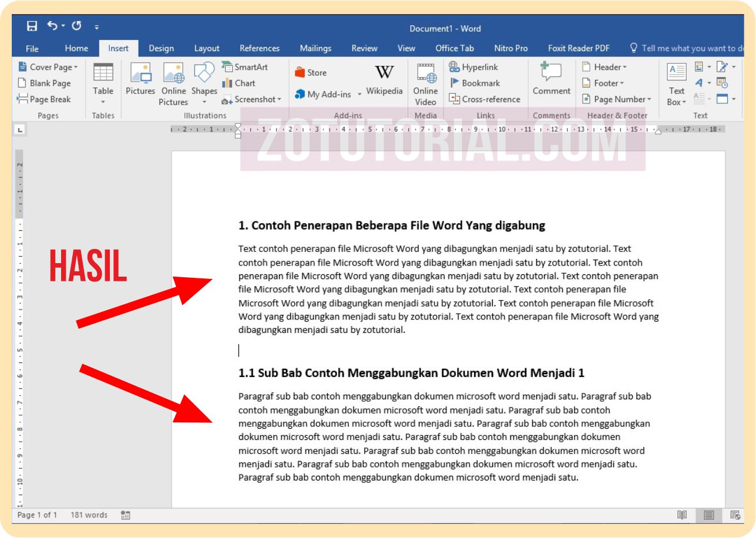756x538 pixels.
Task: Insert a SmartArt graphic
Action: tap(244, 67)
